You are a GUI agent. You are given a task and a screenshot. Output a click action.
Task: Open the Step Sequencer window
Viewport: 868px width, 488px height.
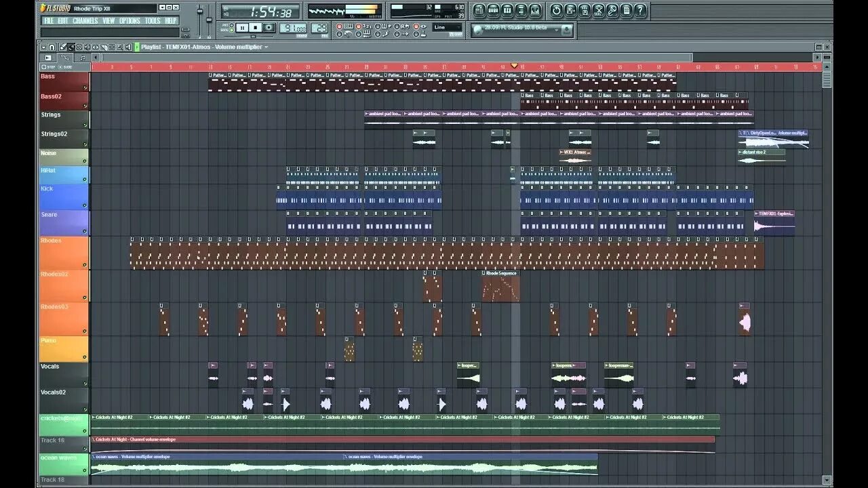493,10
